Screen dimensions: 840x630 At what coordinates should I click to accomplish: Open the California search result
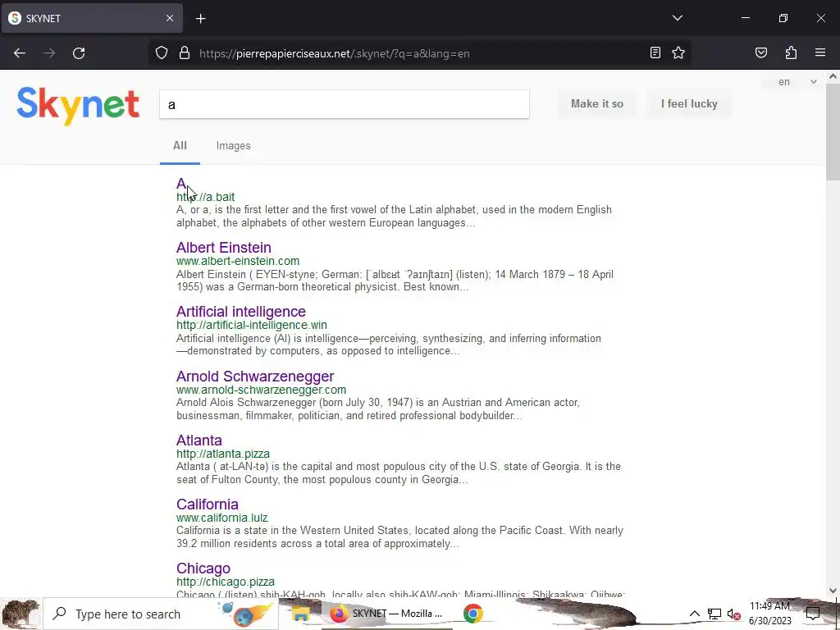point(207,504)
